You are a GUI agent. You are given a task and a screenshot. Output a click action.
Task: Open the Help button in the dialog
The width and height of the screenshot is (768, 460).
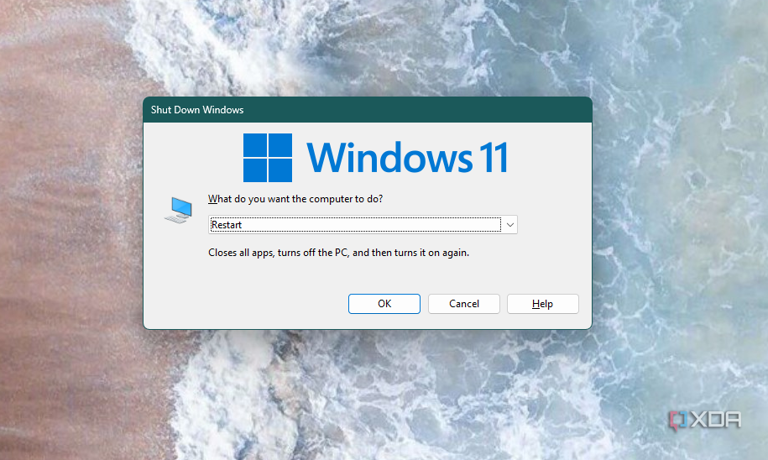click(543, 304)
